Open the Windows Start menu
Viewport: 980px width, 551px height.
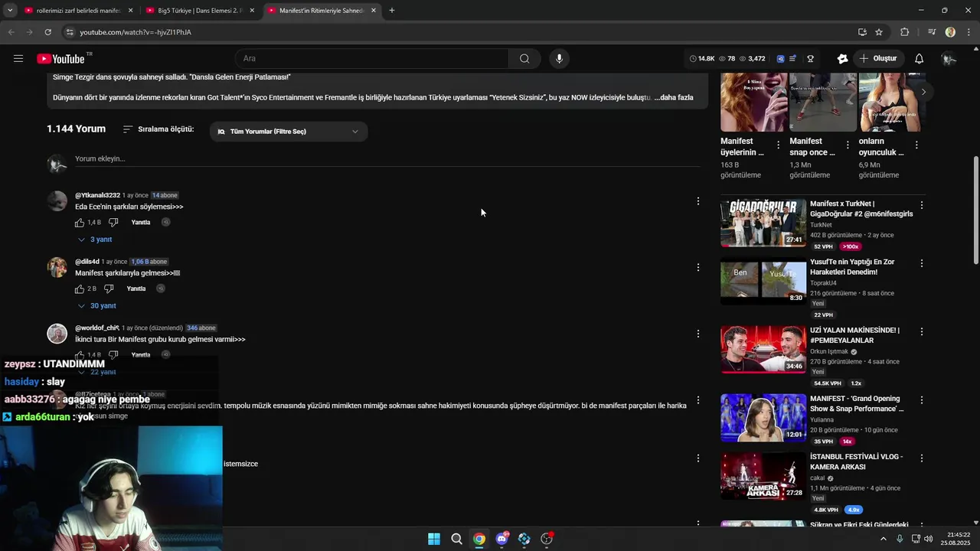[x=434, y=539]
